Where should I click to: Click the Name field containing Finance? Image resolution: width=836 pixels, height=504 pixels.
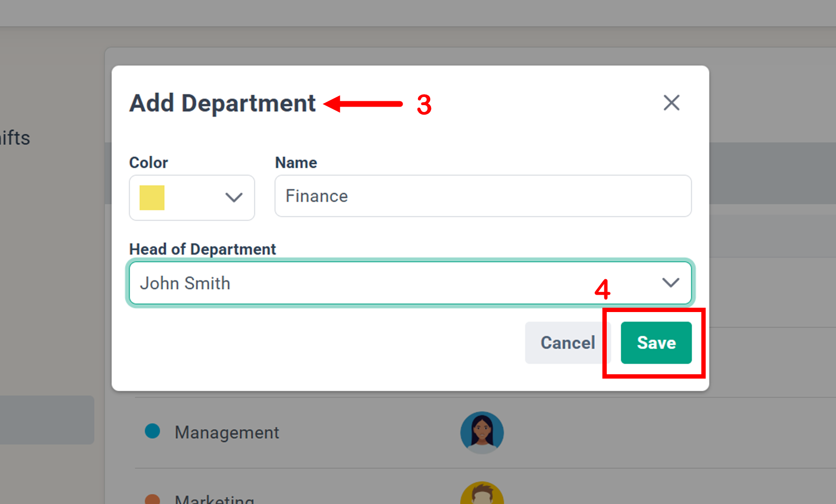483,196
